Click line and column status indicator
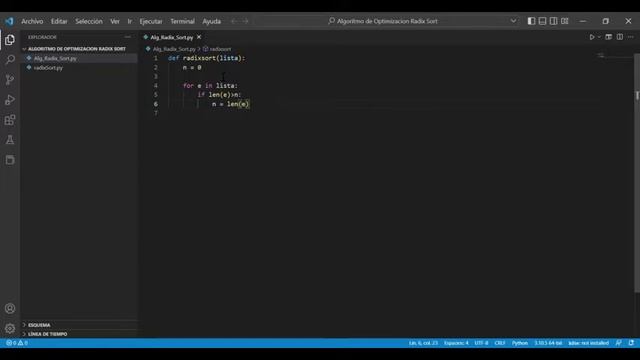Viewport: 640px width, 360px height. [423, 343]
